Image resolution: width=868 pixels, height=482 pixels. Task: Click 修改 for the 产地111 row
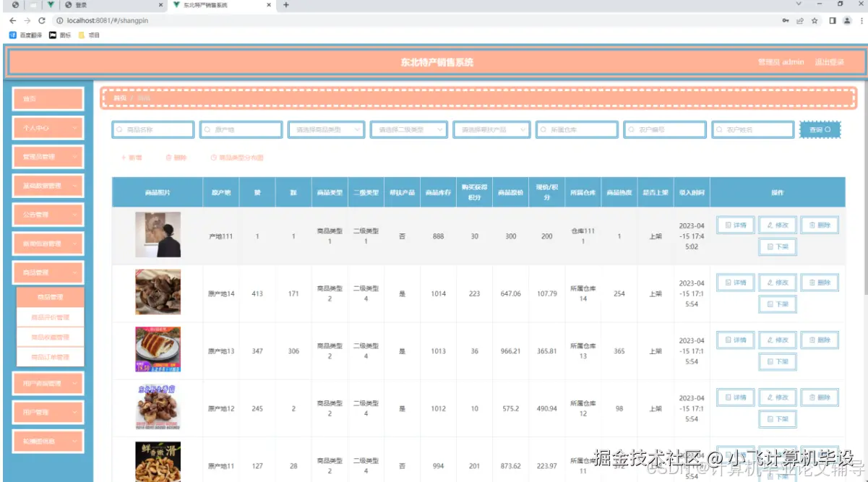pyautogui.click(x=778, y=225)
